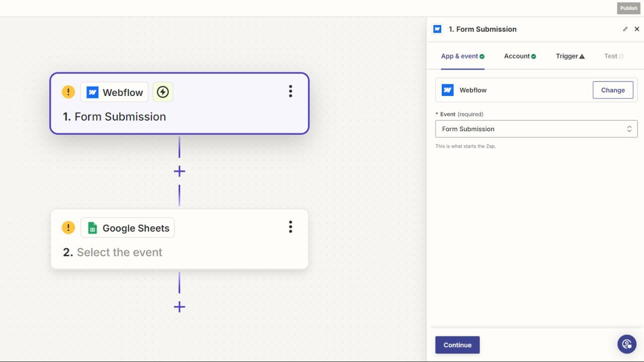Image resolution: width=644 pixels, height=362 pixels.
Task: Click the warning icon on the Google Sheets step
Action: coord(68,227)
